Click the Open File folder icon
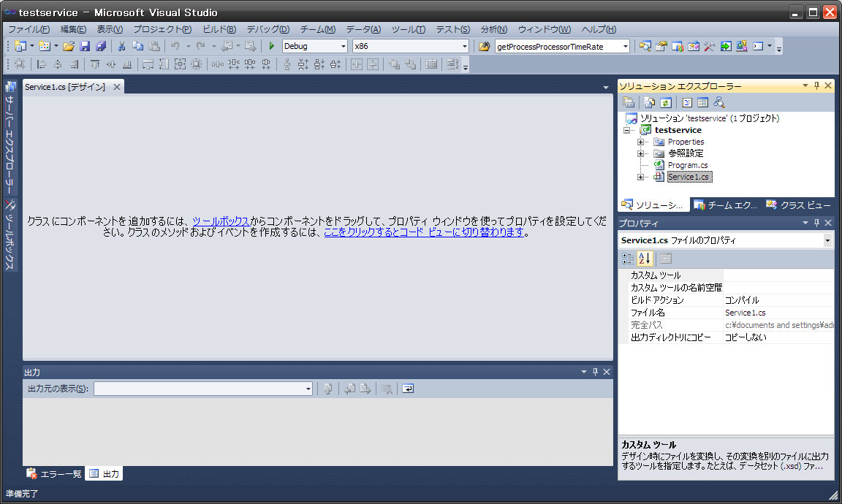This screenshot has height=504, width=842. pyautogui.click(x=68, y=46)
